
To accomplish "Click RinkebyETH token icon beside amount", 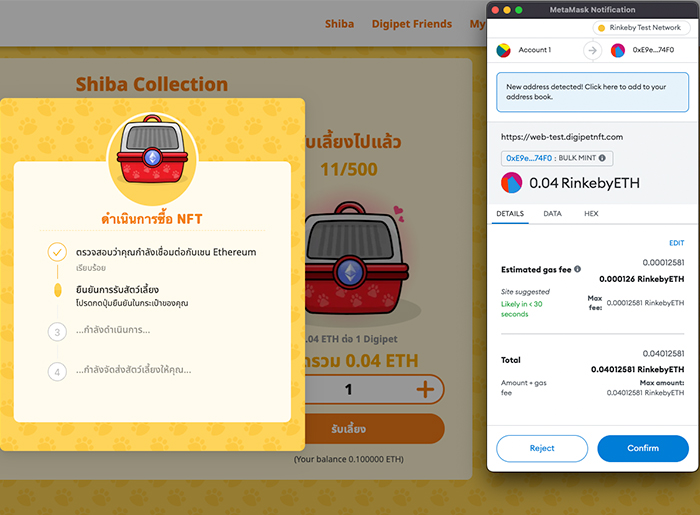I will tap(511, 183).
